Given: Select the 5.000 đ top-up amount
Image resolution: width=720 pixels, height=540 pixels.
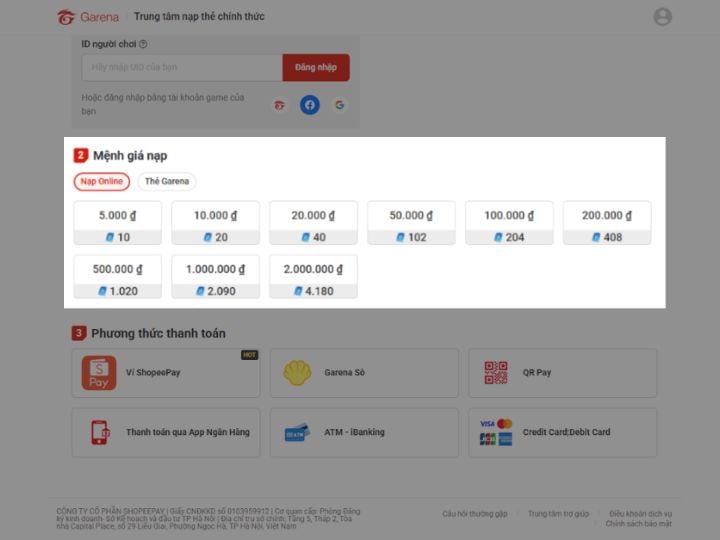Looking at the screenshot, I should coord(118,223).
